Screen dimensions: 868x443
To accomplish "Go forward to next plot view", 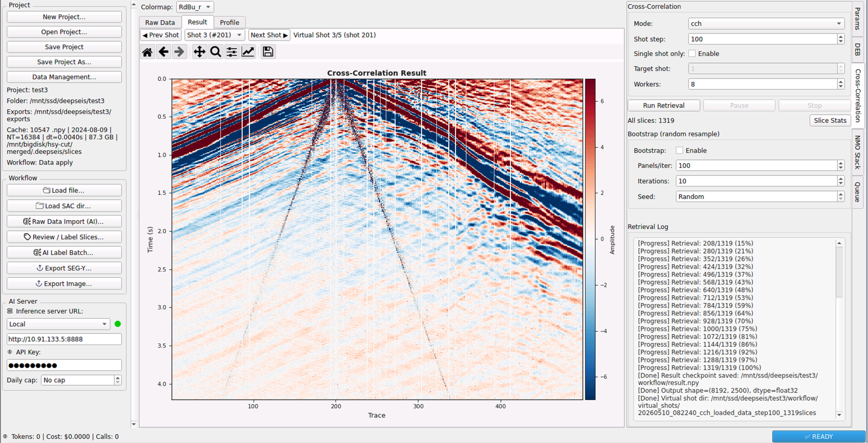I will [179, 52].
